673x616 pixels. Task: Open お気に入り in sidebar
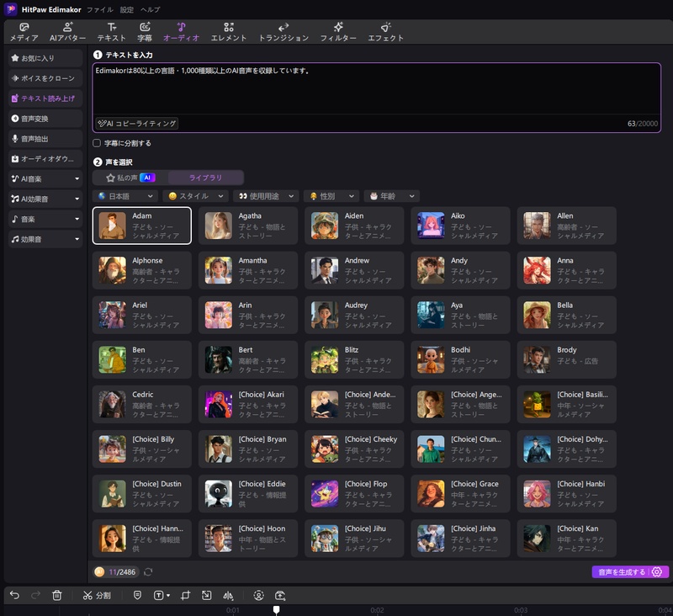pyautogui.click(x=45, y=58)
